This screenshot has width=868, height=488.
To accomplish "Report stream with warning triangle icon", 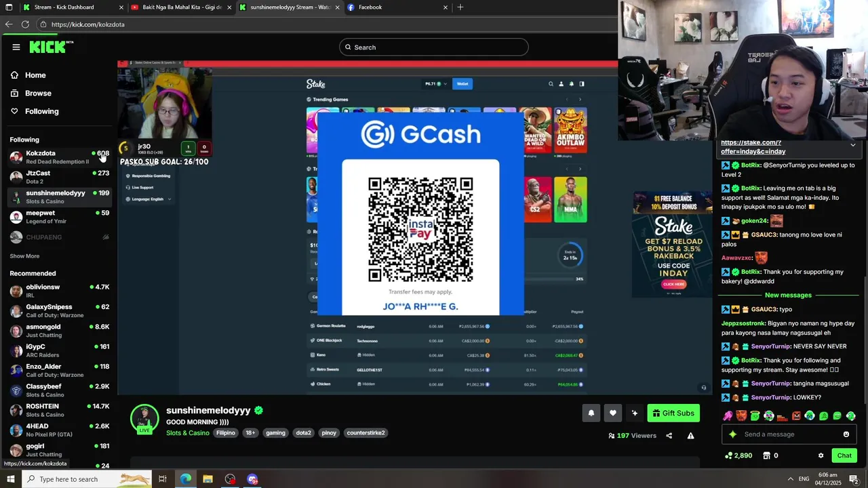I will (x=690, y=436).
